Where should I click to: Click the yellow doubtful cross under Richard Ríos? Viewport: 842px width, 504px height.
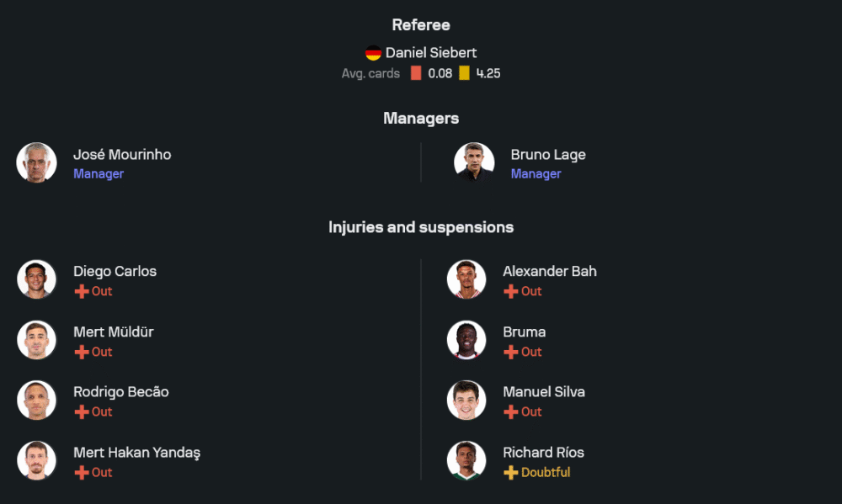tap(510, 473)
